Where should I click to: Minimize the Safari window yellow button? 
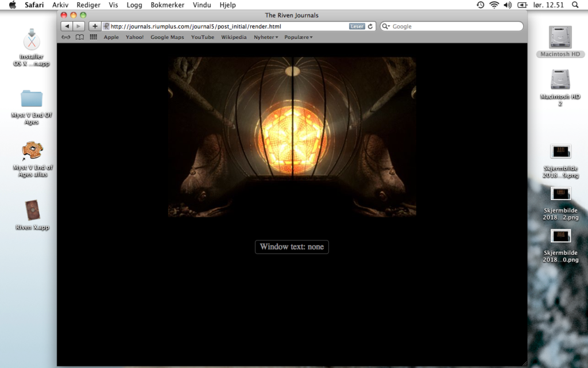pos(73,15)
